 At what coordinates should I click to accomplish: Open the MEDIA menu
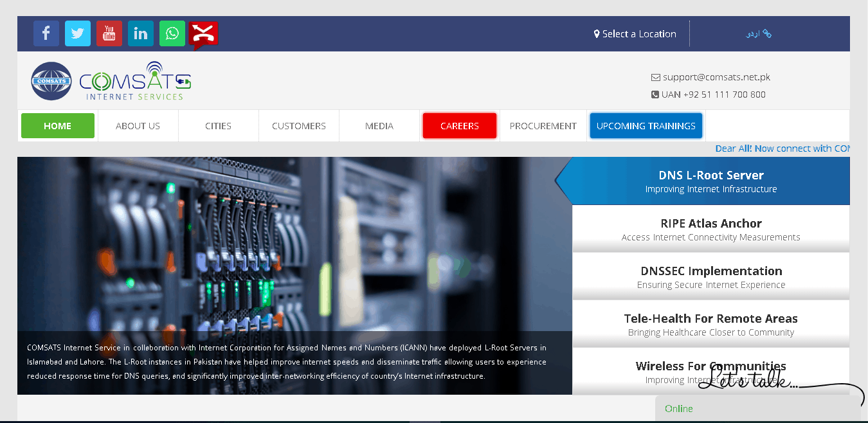(x=379, y=126)
